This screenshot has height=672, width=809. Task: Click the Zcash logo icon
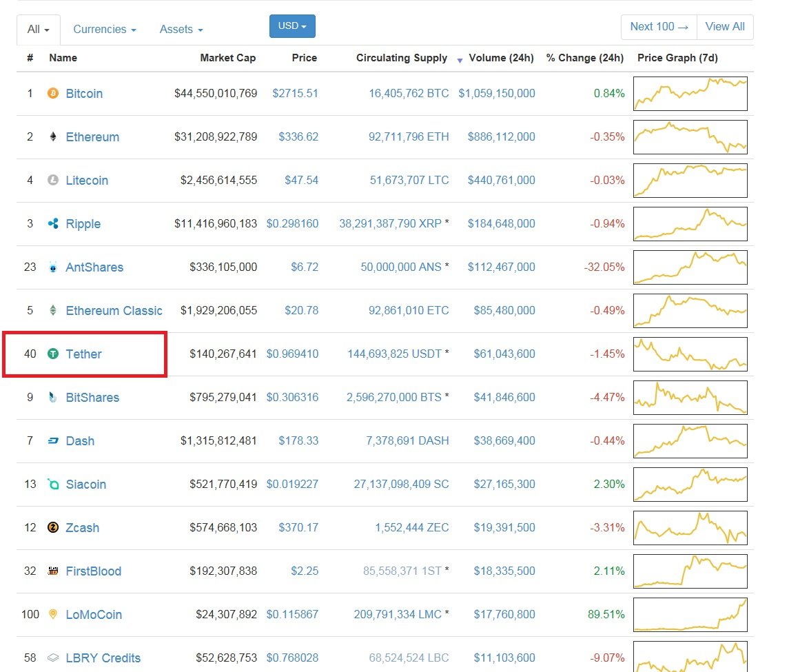click(52, 527)
